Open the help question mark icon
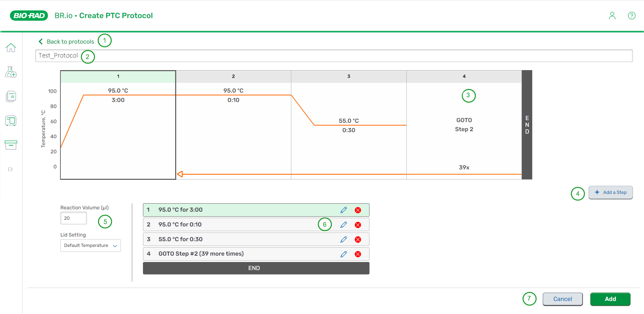 point(631,16)
